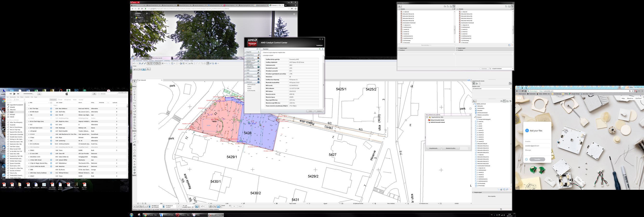Click the WeTransfer Transfer button

point(537,159)
